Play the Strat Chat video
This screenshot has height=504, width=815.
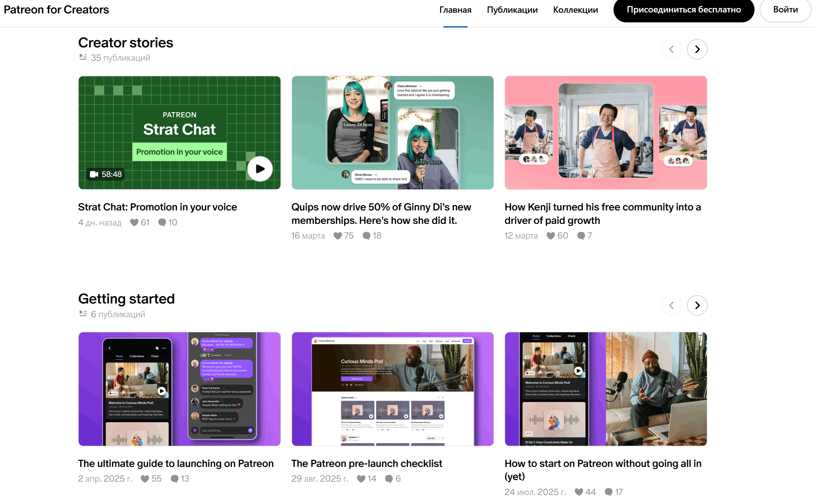coord(260,169)
